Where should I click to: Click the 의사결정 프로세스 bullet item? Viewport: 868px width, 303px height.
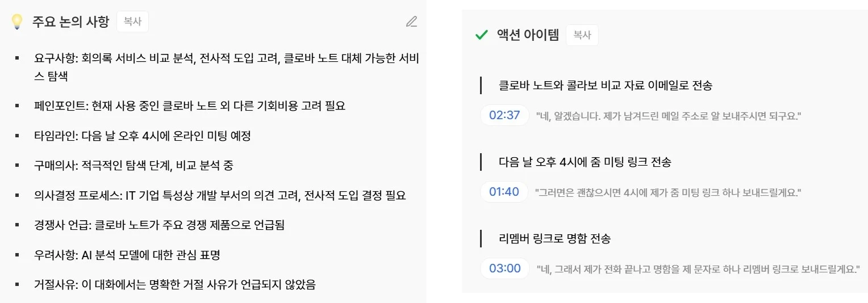tap(220, 196)
